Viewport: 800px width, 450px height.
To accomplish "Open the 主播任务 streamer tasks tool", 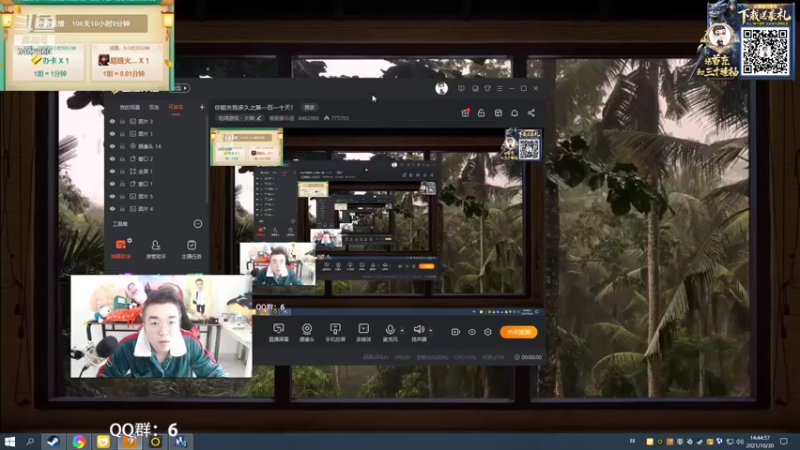I will (191, 249).
